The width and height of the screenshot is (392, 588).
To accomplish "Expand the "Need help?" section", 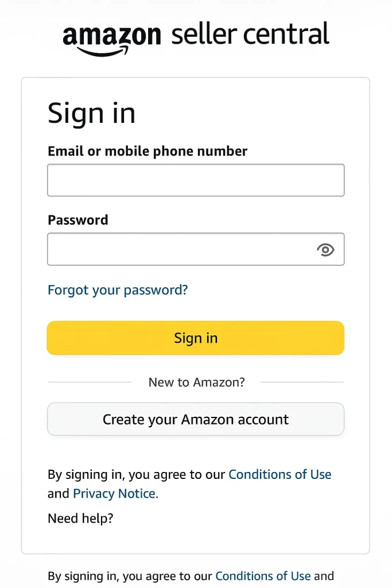I will click(80, 519).
